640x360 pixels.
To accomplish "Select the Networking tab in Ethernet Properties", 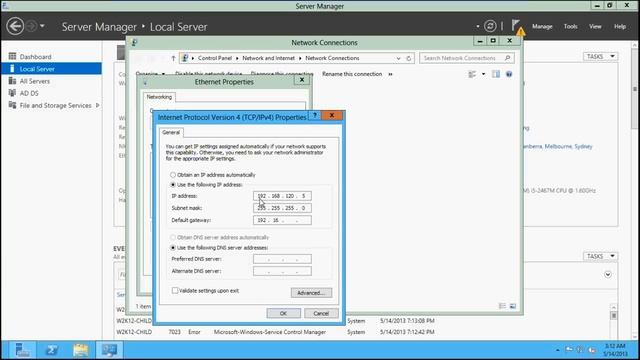I will coord(159,97).
